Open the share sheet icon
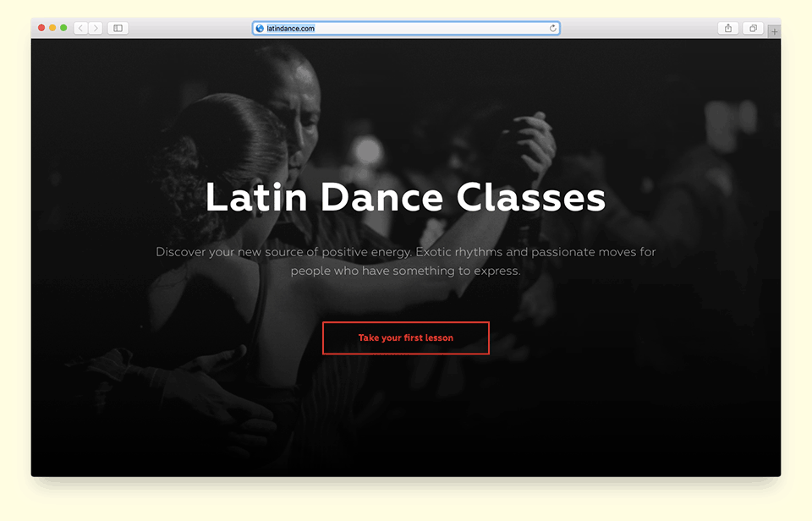 (x=727, y=27)
